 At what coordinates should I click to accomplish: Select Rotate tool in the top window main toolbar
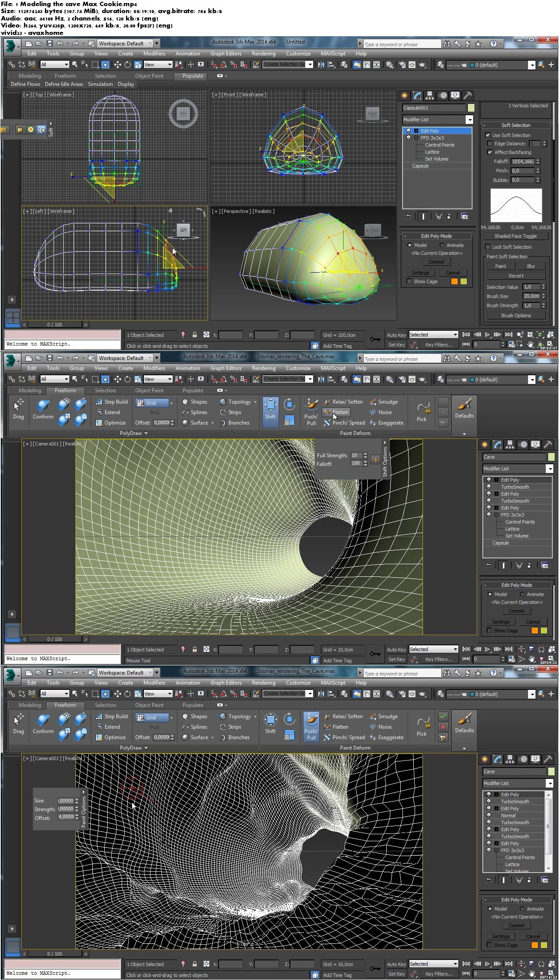click(127, 65)
